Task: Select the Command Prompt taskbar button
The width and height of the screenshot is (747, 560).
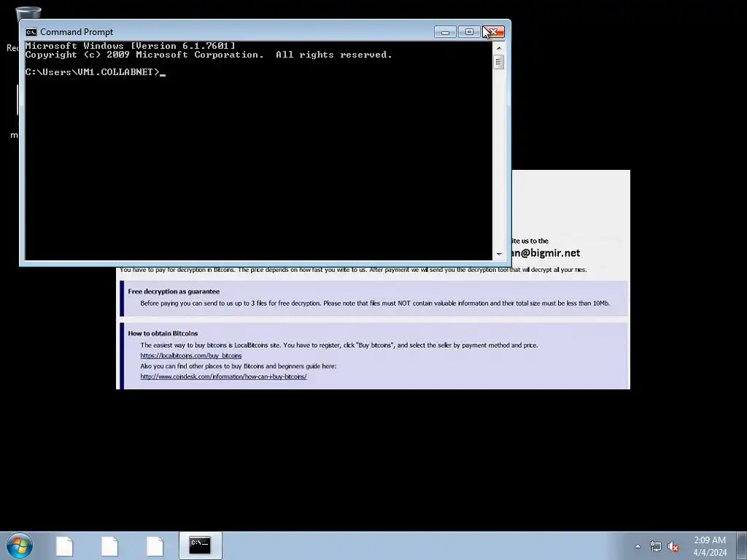Action: 200,545
